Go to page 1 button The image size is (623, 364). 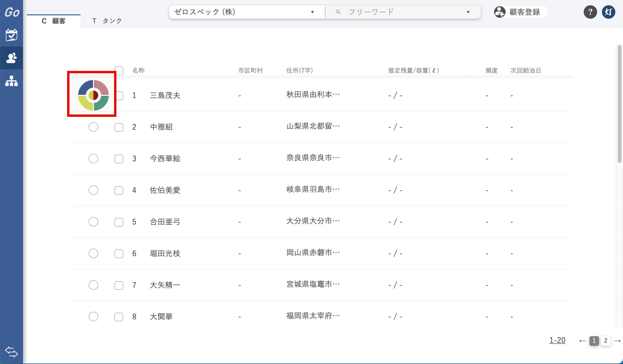point(594,341)
